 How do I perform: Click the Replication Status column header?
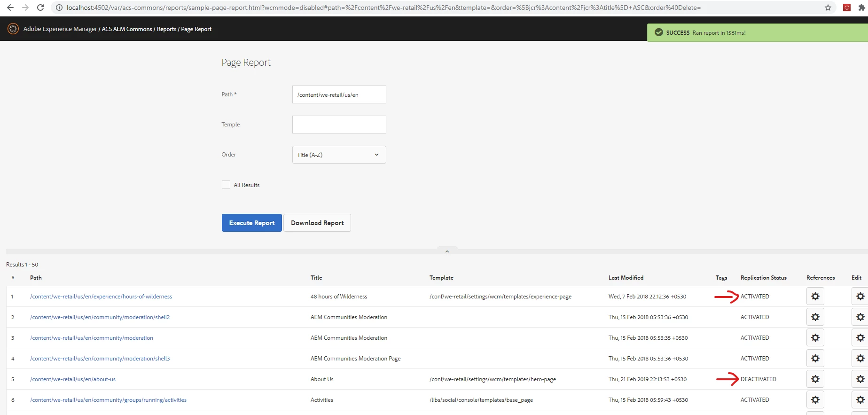pyautogui.click(x=764, y=278)
